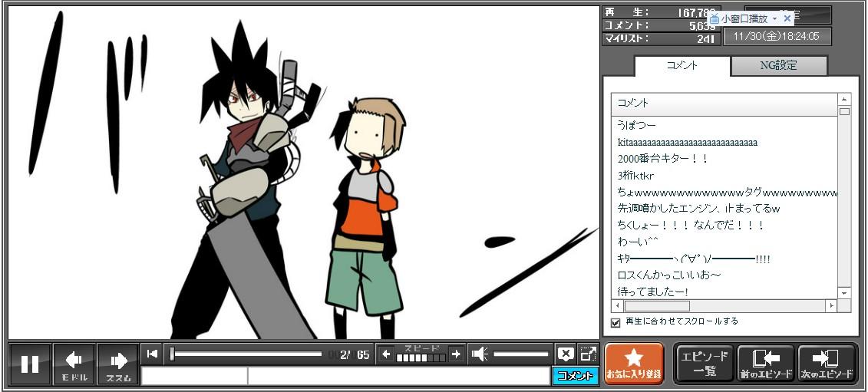Click the ススム forward arrow button
Viewport: 868px width, 392px height.
click(x=118, y=364)
